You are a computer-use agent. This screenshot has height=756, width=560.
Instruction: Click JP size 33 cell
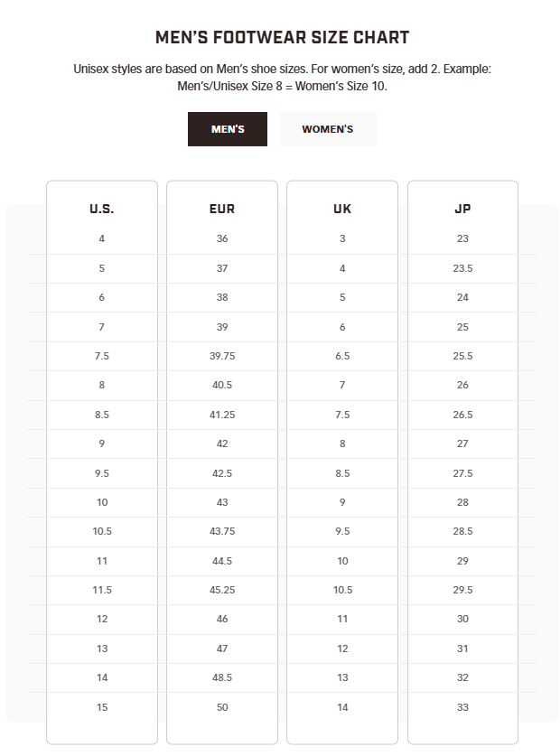pyautogui.click(x=462, y=707)
